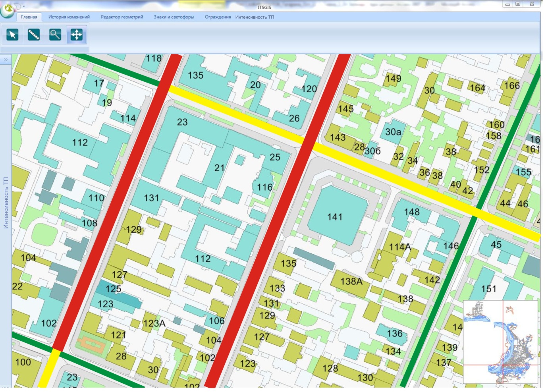The width and height of the screenshot is (546, 392).
Task: Click building label 106
Action: [217, 321]
